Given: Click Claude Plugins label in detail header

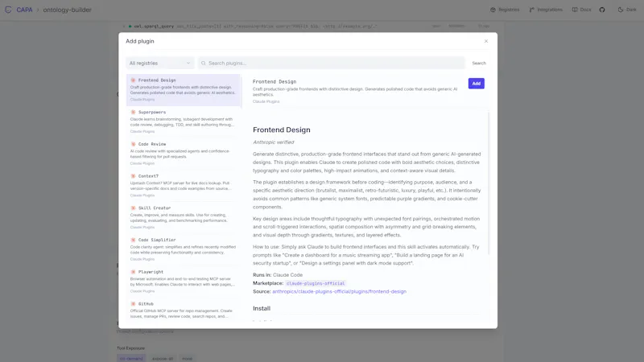Looking at the screenshot, I should 266,101.
